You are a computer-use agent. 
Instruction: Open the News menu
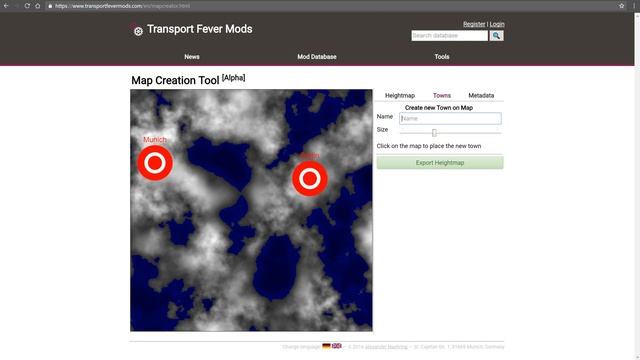(x=192, y=57)
